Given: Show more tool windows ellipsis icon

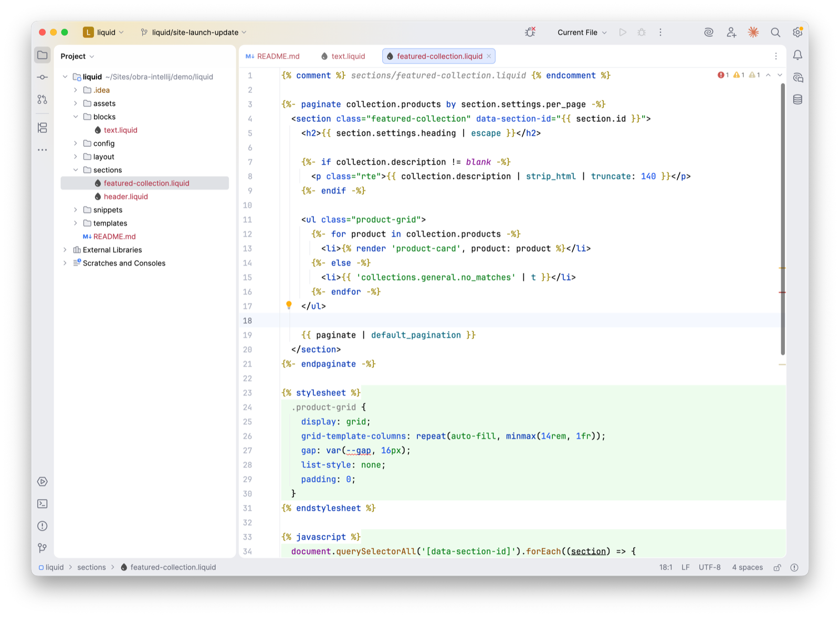Looking at the screenshot, I should [43, 150].
